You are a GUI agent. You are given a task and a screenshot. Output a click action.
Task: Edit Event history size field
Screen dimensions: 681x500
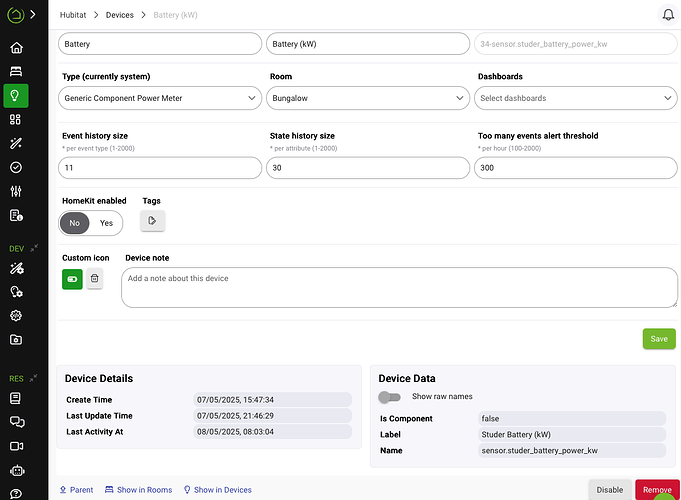pos(160,168)
